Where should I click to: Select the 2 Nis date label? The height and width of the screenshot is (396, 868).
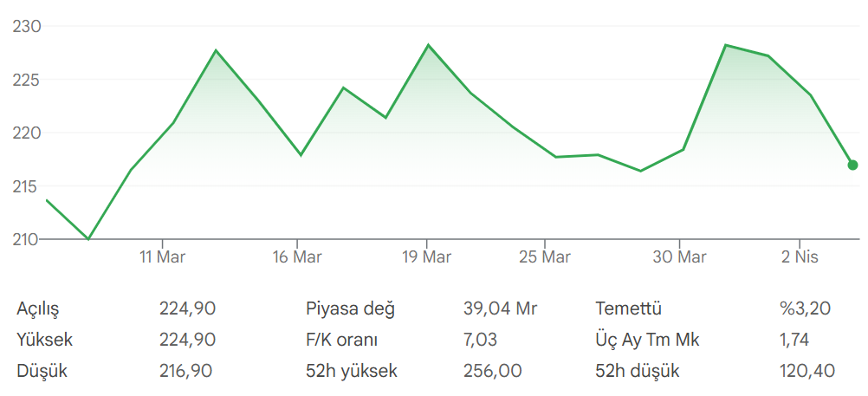pos(800,256)
